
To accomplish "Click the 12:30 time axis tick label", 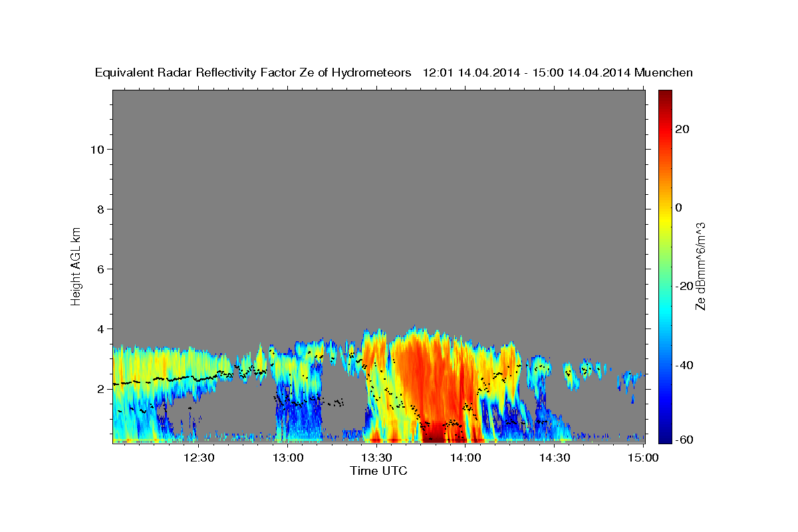I will point(199,458).
